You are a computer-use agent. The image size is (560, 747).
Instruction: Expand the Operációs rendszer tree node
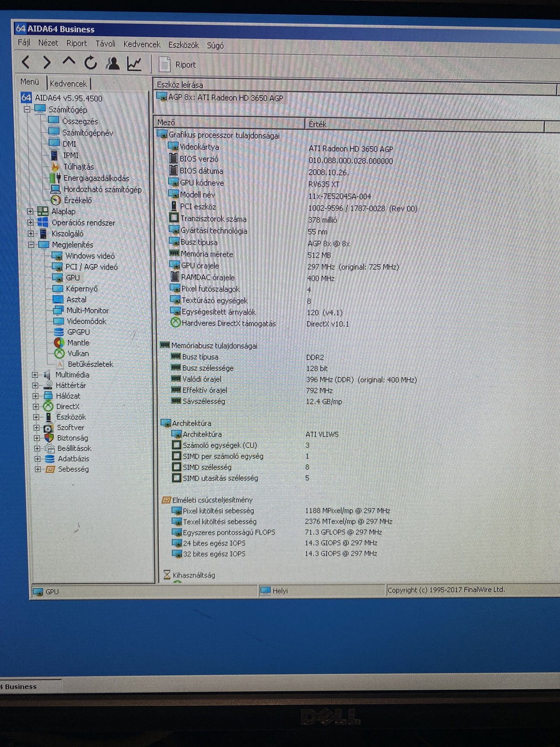(30, 222)
